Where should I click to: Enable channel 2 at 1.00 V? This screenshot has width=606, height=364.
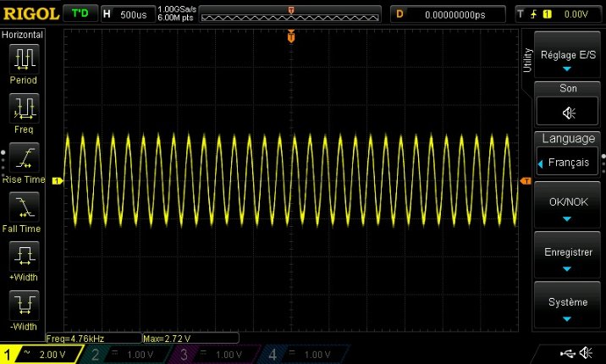click(x=125, y=355)
